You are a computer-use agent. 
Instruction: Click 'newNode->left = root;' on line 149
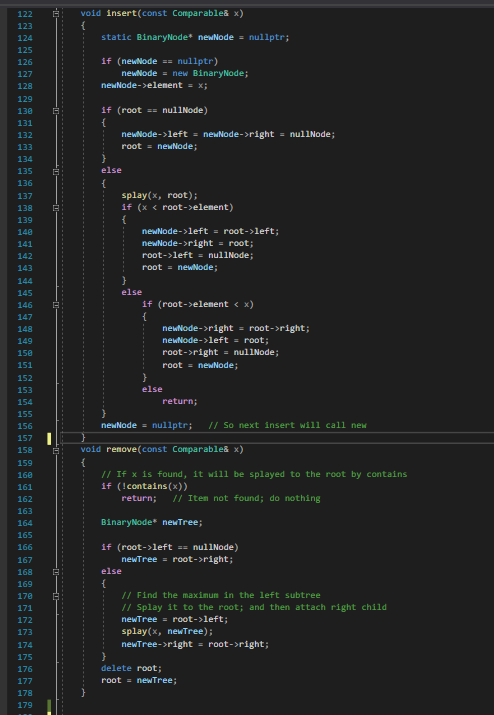point(215,340)
